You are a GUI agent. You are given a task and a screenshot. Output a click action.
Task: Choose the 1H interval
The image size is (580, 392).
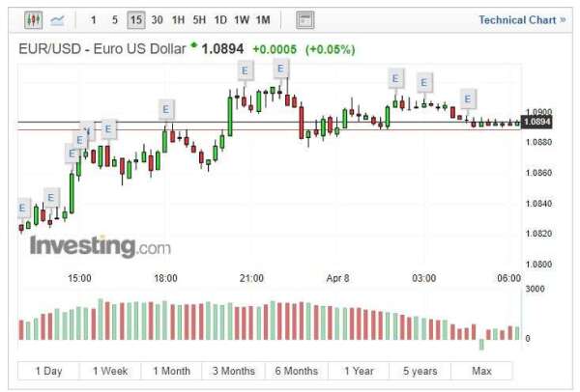coord(178,20)
